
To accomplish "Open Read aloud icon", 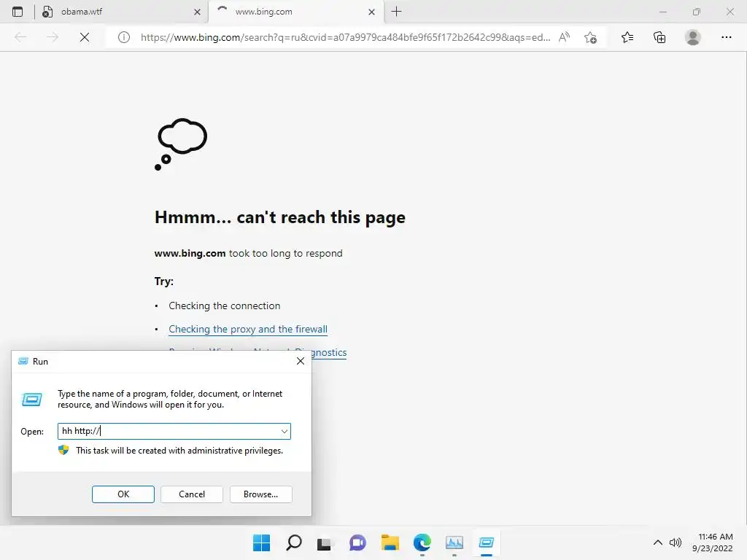I will point(564,37).
